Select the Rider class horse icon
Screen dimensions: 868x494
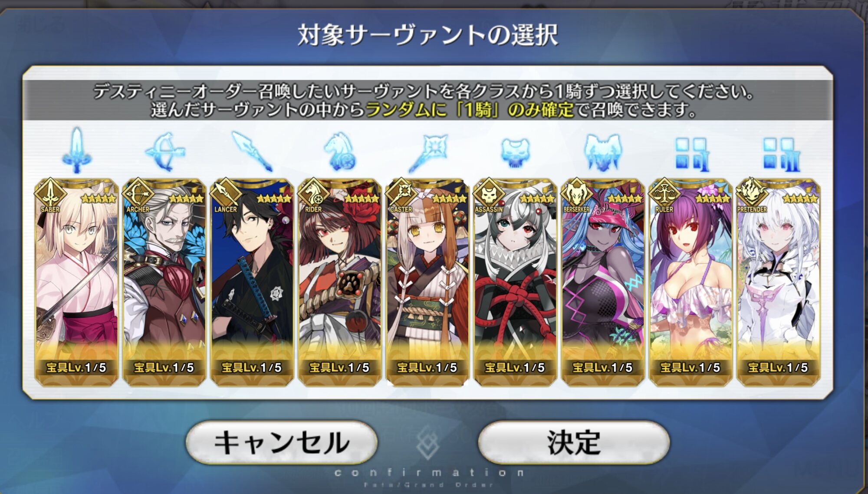(x=340, y=151)
